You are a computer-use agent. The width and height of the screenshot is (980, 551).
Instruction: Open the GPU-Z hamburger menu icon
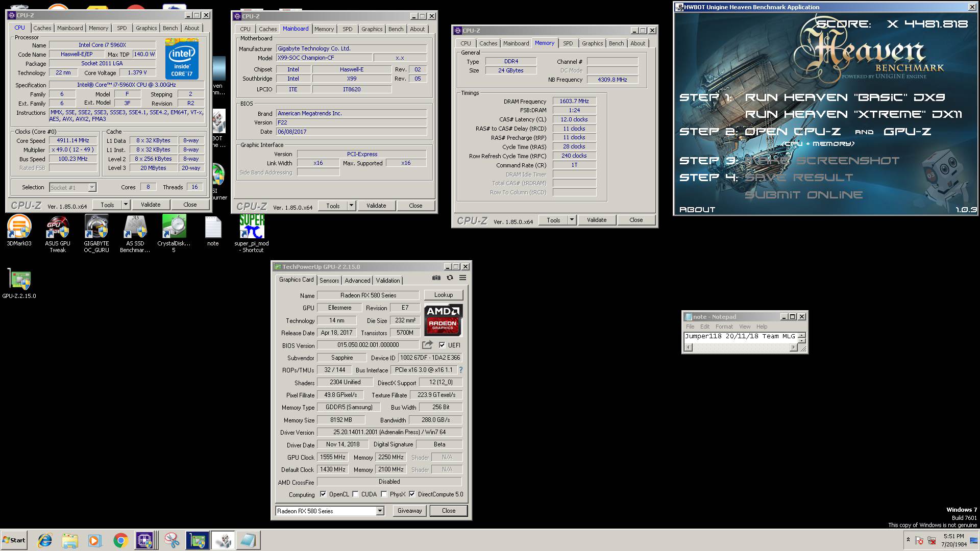click(463, 278)
